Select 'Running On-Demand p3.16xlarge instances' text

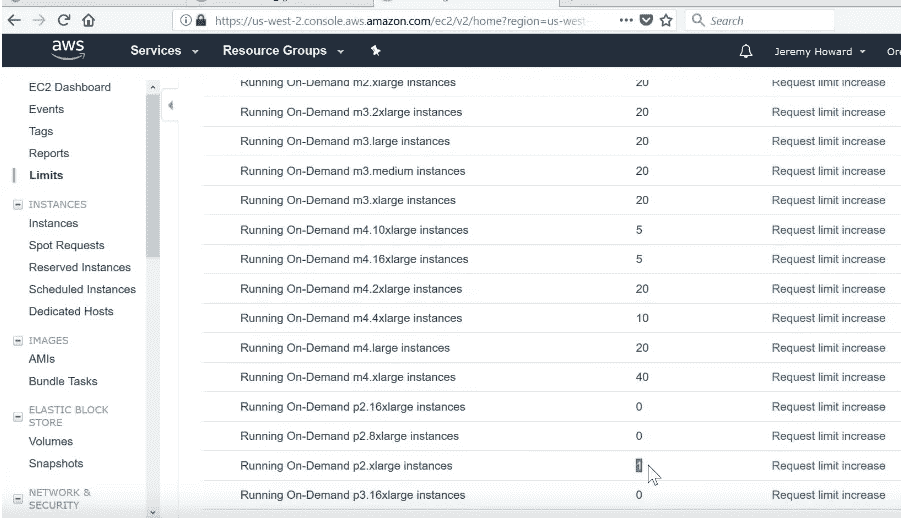[x=352, y=495]
